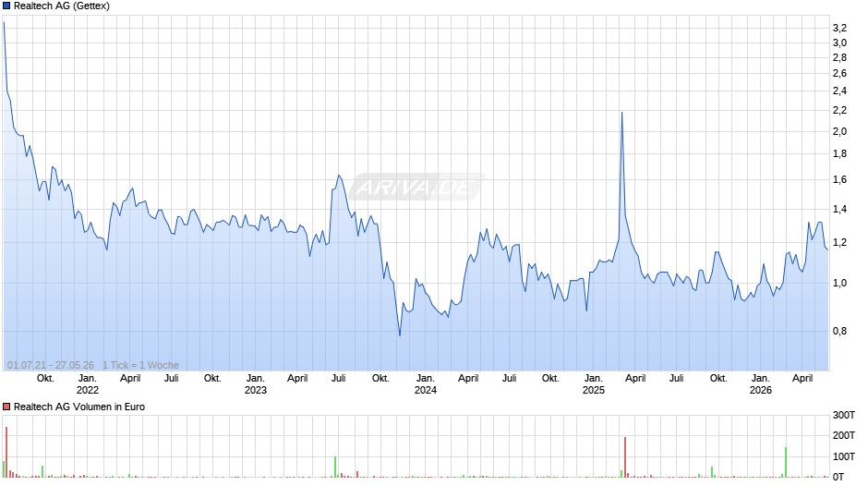This screenshot has width=868, height=486.
Task: Click the 3,0 price axis label
Action: 839,43
